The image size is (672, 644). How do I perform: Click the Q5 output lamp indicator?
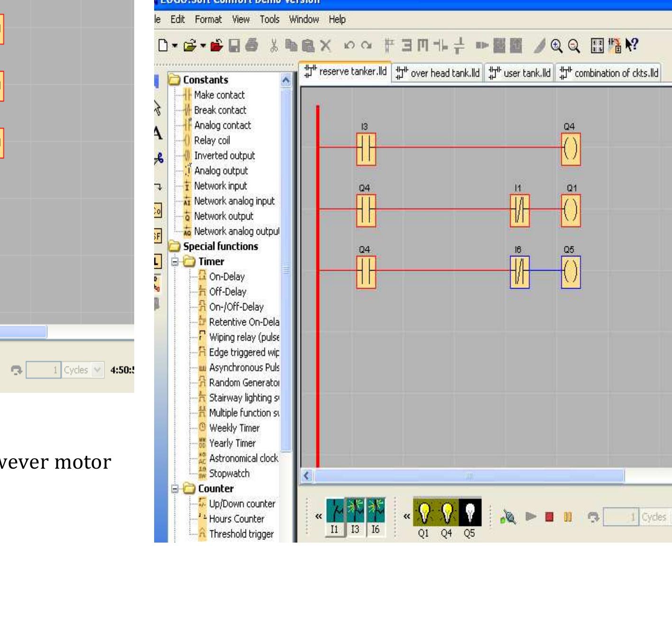click(470, 512)
